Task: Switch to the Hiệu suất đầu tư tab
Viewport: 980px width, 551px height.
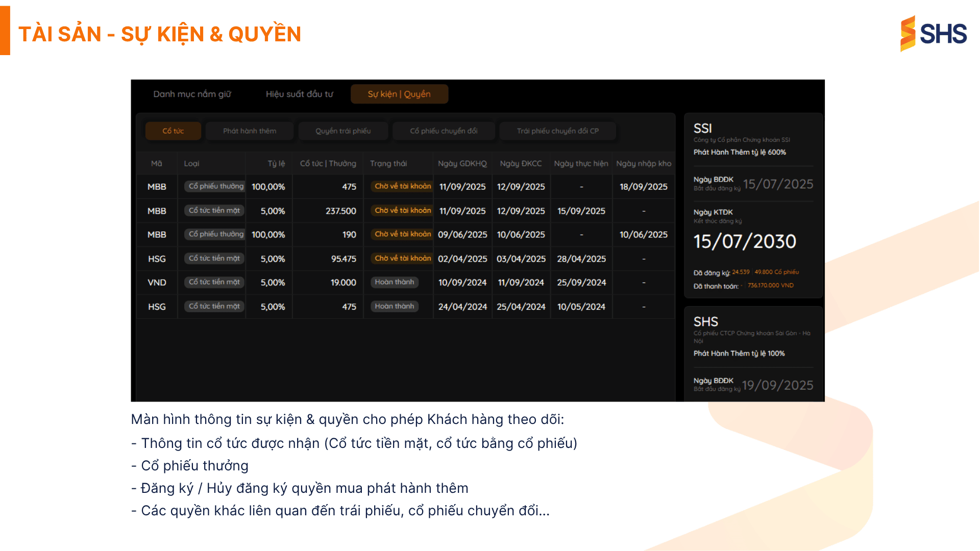Action: 300,94
